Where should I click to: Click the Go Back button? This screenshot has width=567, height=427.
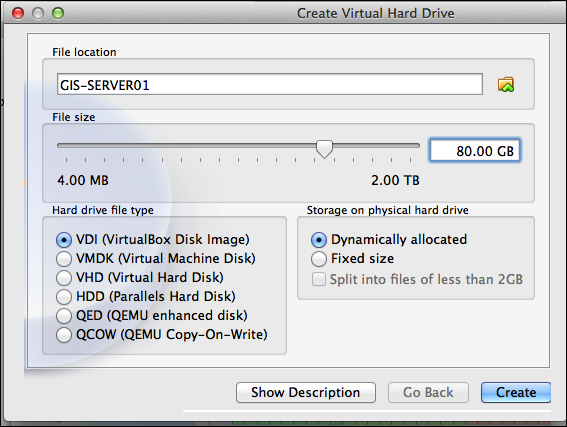[429, 392]
